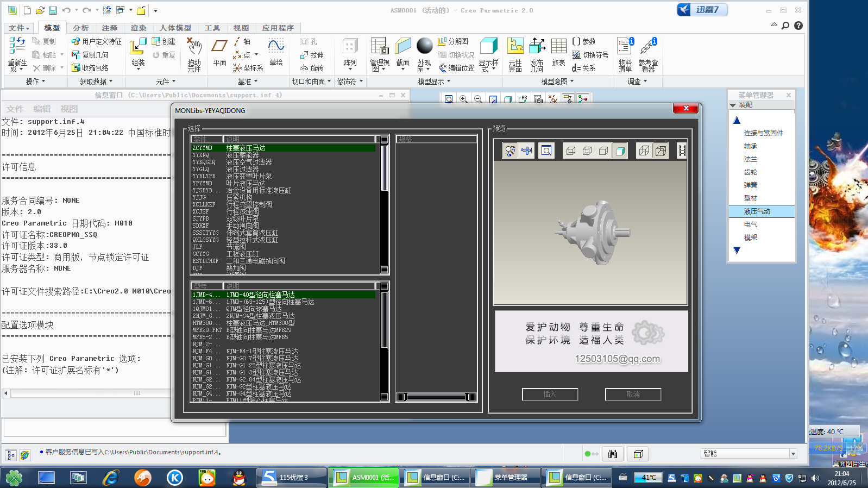Image resolution: width=868 pixels, height=488 pixels.
Task: Expand the 模型意图 group dropdown
Action: pos(557,82)
